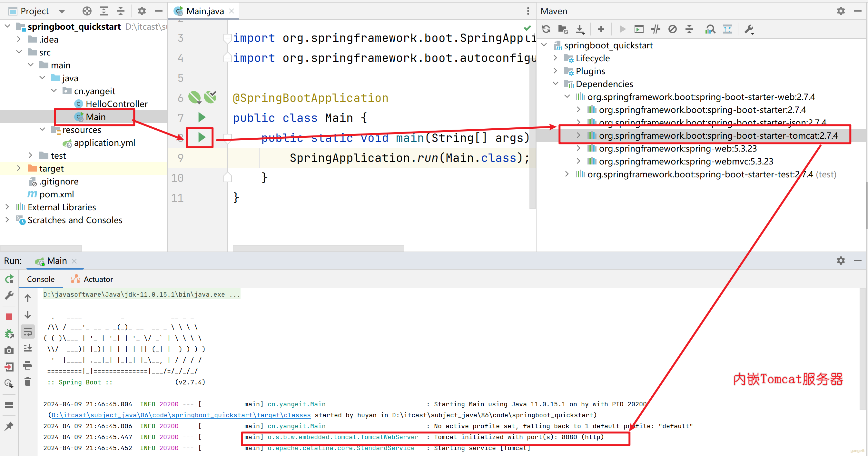Open editor tabs more-options menu
This screenshot has height=456, width=868.
(528, 11)
